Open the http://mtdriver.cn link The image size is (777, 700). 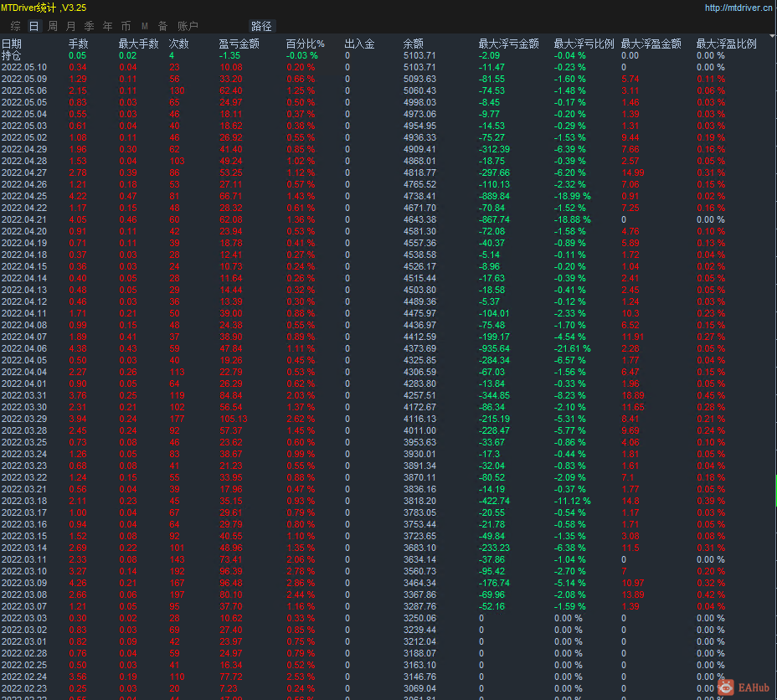click(738, 8)
